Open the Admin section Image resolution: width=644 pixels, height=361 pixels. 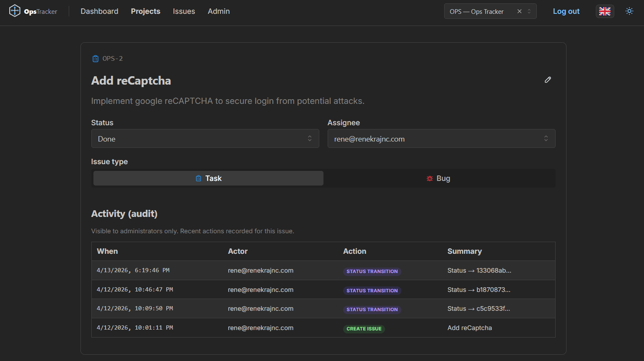click(218, 11)
